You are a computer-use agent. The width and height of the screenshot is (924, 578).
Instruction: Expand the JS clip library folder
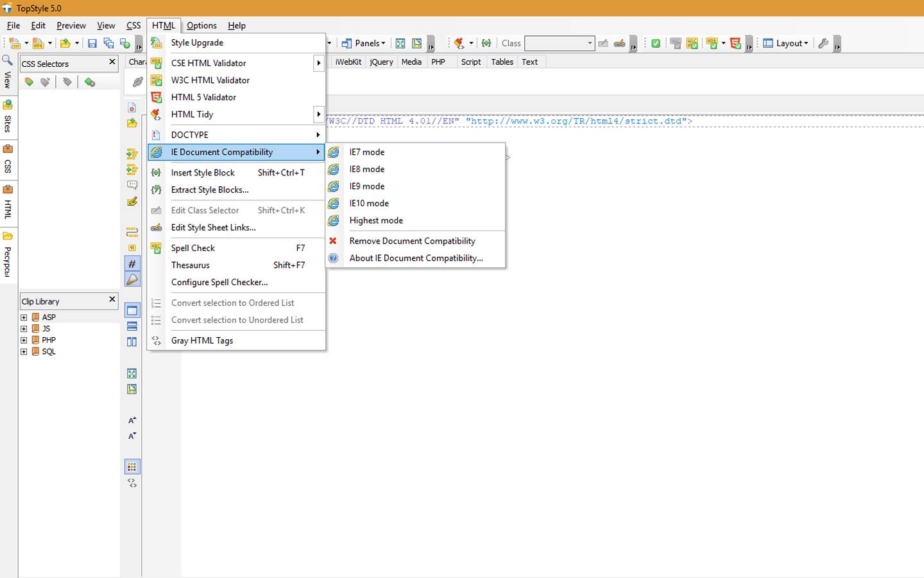pos(24,329)
